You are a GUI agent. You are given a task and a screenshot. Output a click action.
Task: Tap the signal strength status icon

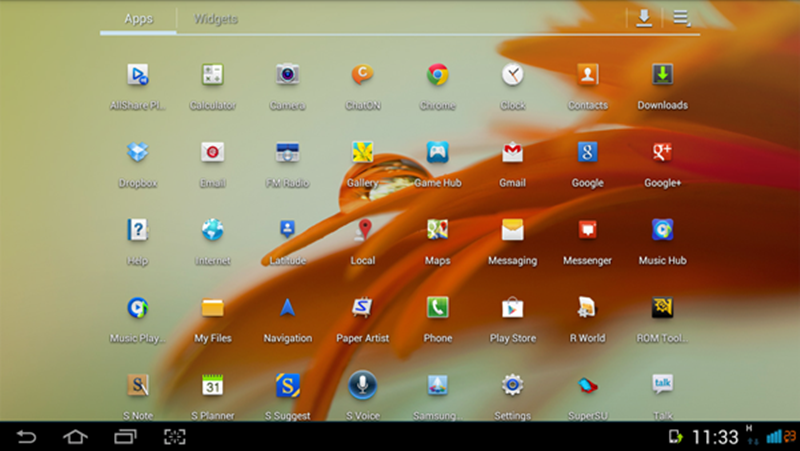click(x=774, y=437)
